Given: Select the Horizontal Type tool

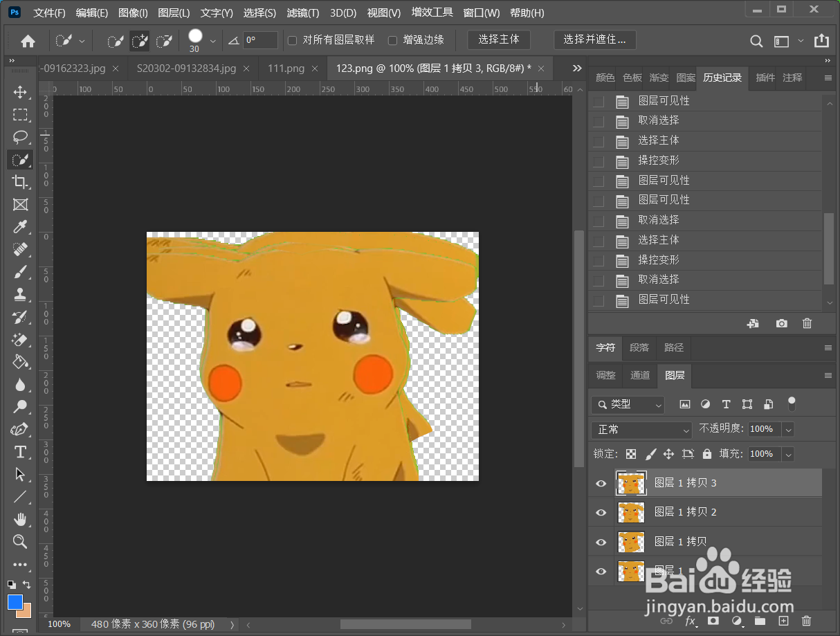Looking at the screenshot, I should (x=20, y=452).
